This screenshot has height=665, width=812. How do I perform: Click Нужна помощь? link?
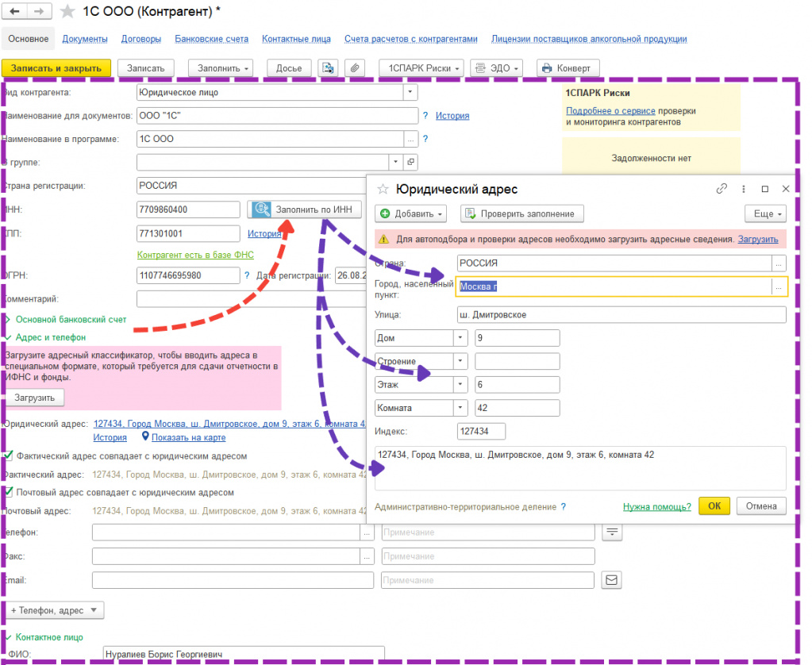[x=656, y=506]
